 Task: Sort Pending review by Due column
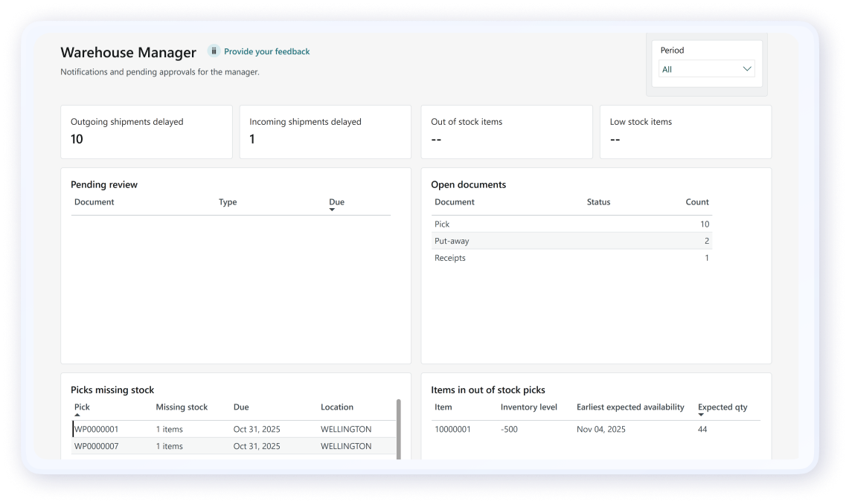click(x=336, y=202)
